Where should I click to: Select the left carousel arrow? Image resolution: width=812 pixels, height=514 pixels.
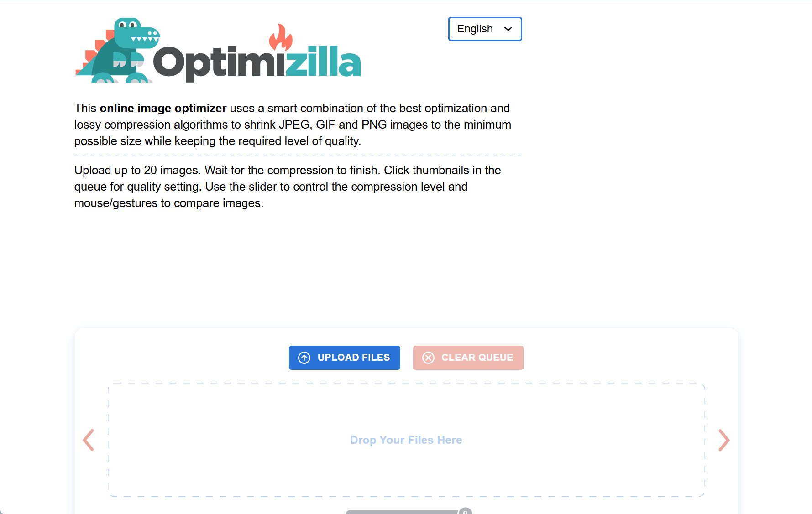tap(89, 440)
